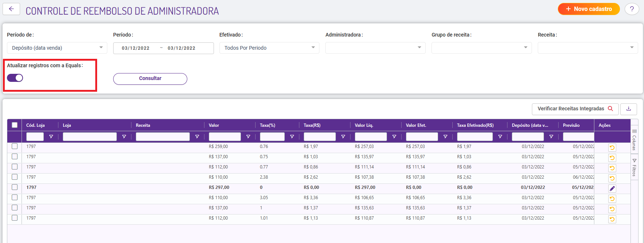This screenshot has height=243, width=644.
Task: Edit the R$ 297,00 row with pencil icon
Action: pos(612,189)
